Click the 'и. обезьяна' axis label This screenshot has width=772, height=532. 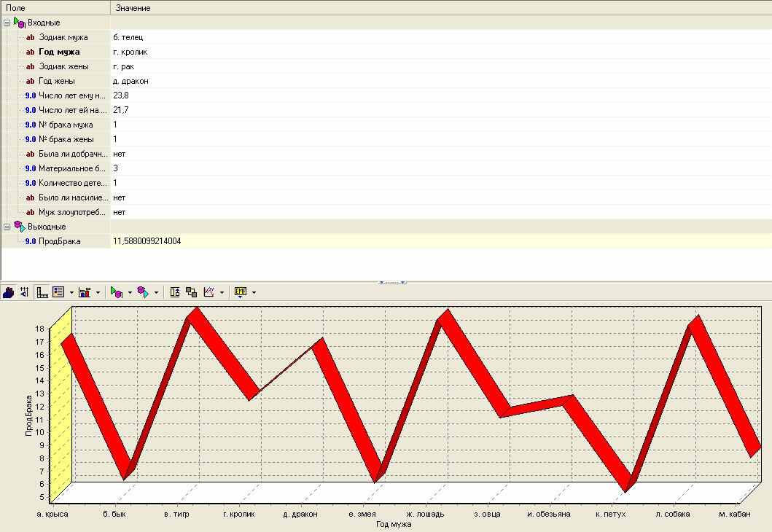coord(548,515)
